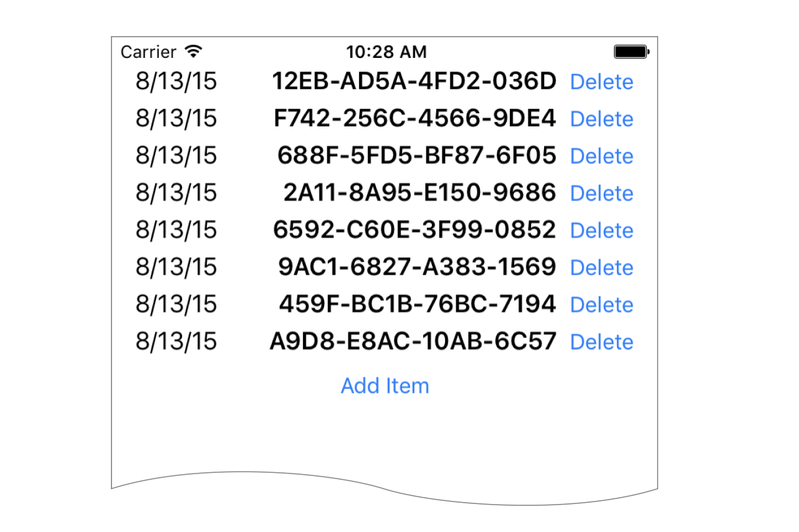This screenshot has width=799, height=532.
Task: Tap the 10:28 AM clock
Action: click(x=386, y=52)
